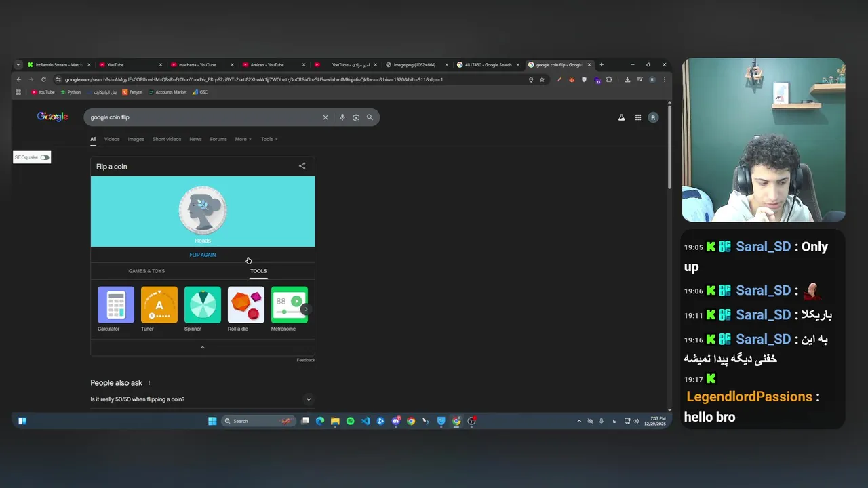Open Accounts Market bookmark

167,92
